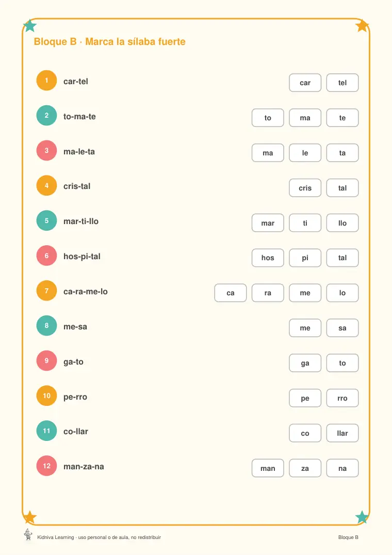This screenshot has width=392, height=555.
Task: Select the 'le' syllable of maleta
Action: click(x=305, y=153)
